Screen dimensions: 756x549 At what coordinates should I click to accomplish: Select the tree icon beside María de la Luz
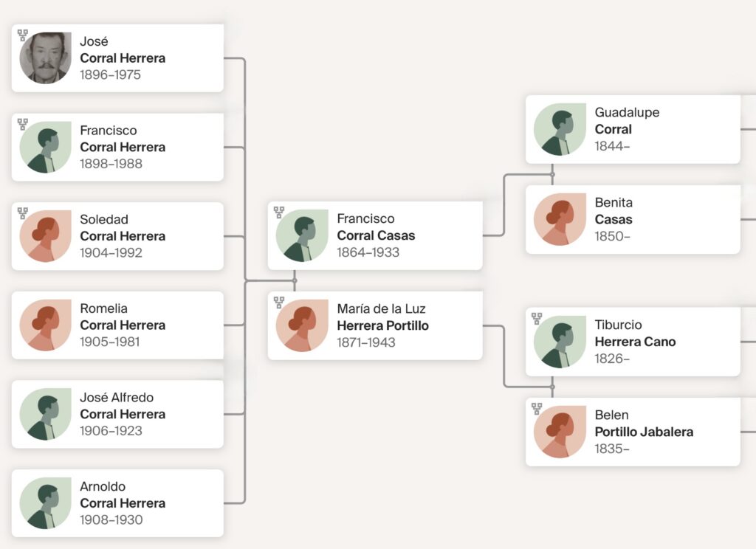point(279,303)
